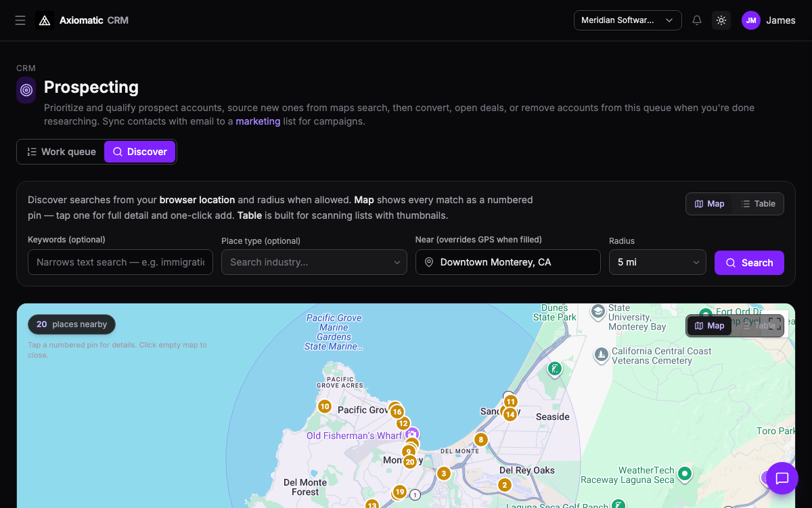
Task: Click the Prospecting target icon
Action: coord(26,90)
